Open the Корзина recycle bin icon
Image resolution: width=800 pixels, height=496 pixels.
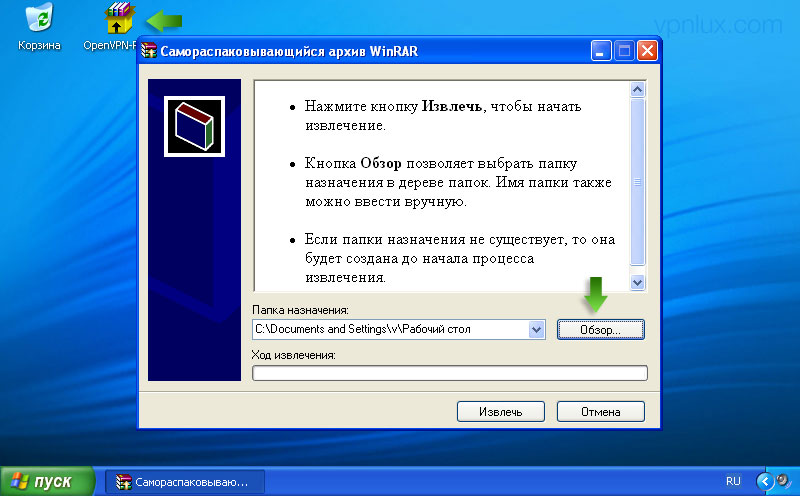click(x=39, y=27)
